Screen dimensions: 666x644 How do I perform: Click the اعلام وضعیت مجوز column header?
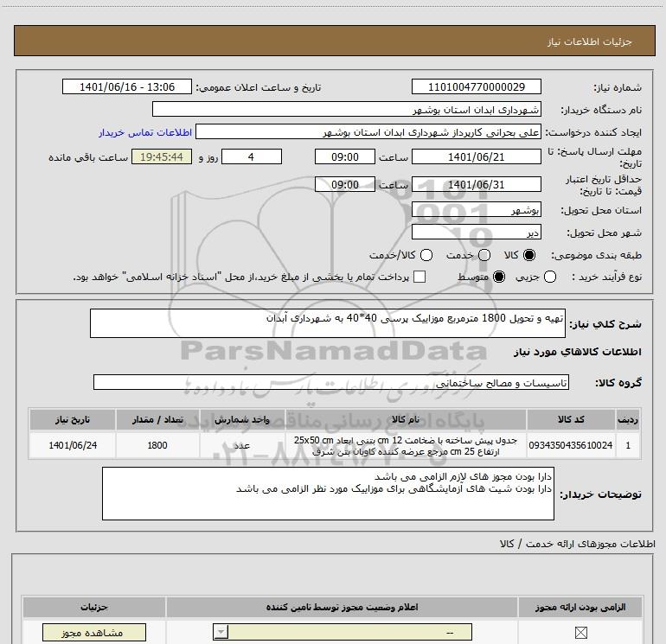(342, 607)
